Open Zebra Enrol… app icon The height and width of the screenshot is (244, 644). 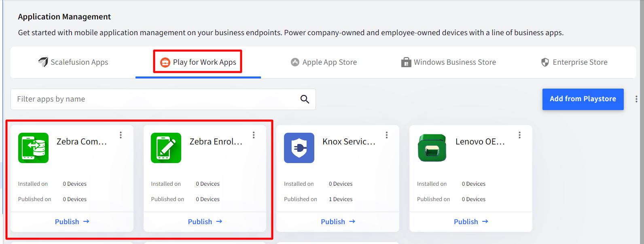coord(166,148)
